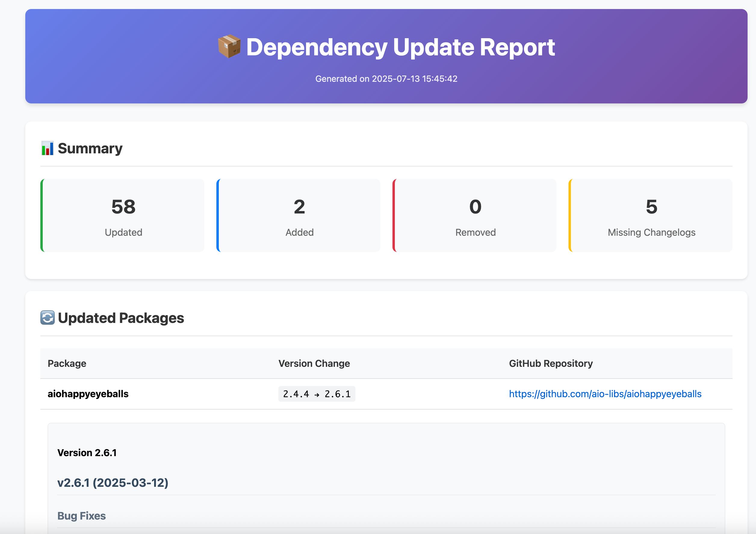Screen dimensions: 756x534
Task: Click the Updated Packages section heading
Action: coord(121,318)
